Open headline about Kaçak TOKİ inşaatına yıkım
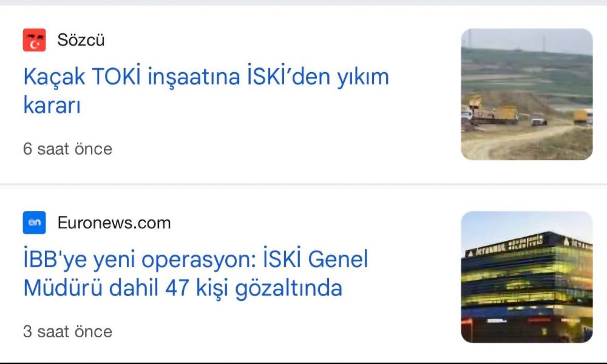 point(206,90)
